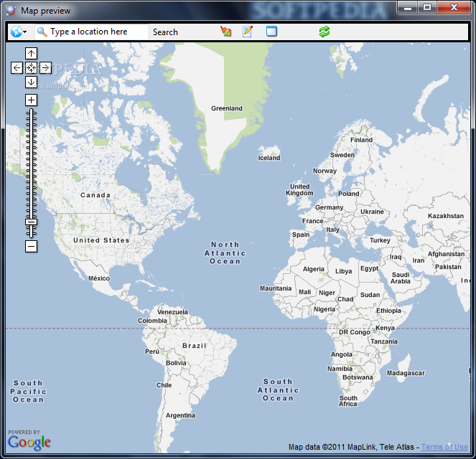The width and height of the screenshot is (476, 459).
Task: Click the North Atlantic Ocean label
Action: coord(225,253)
